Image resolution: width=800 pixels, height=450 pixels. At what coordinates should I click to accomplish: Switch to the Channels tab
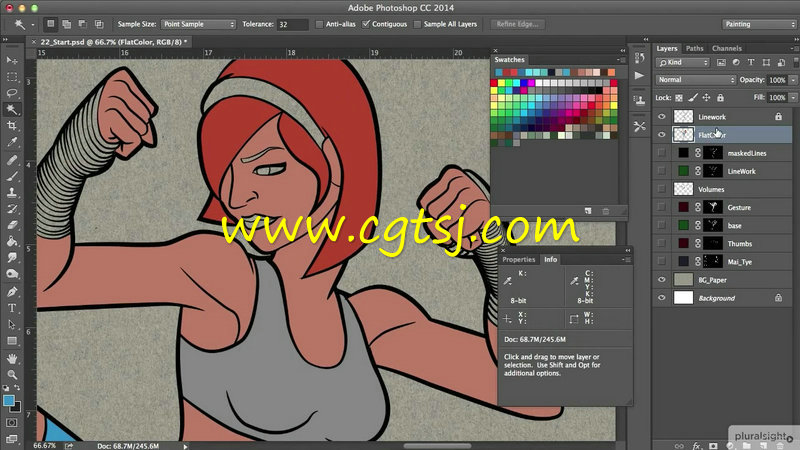pos(727,48)
